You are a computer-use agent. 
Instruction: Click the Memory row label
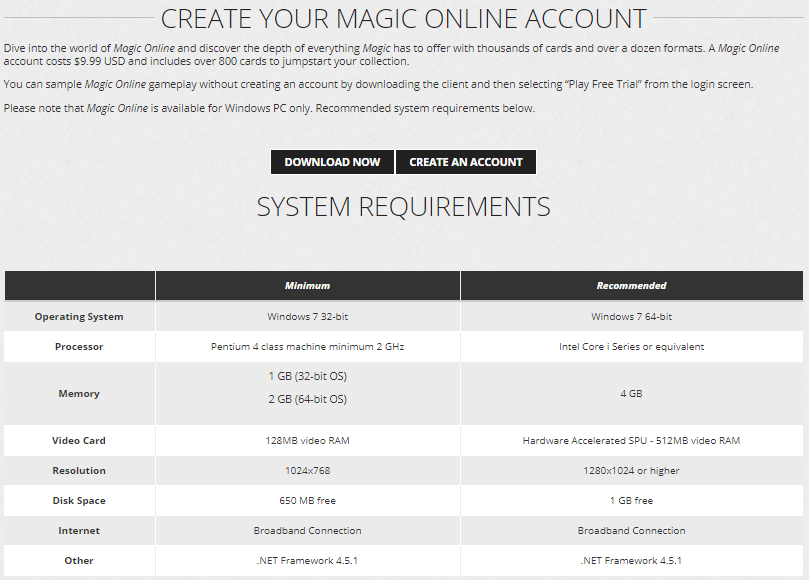[x=79, y=393]
